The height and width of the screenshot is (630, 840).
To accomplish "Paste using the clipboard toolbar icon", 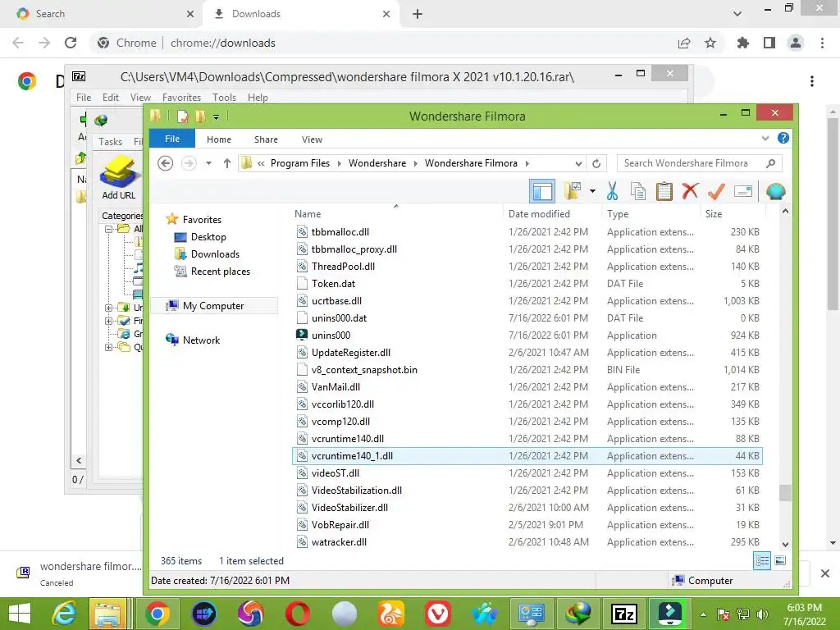I will (x=664, y=191).
